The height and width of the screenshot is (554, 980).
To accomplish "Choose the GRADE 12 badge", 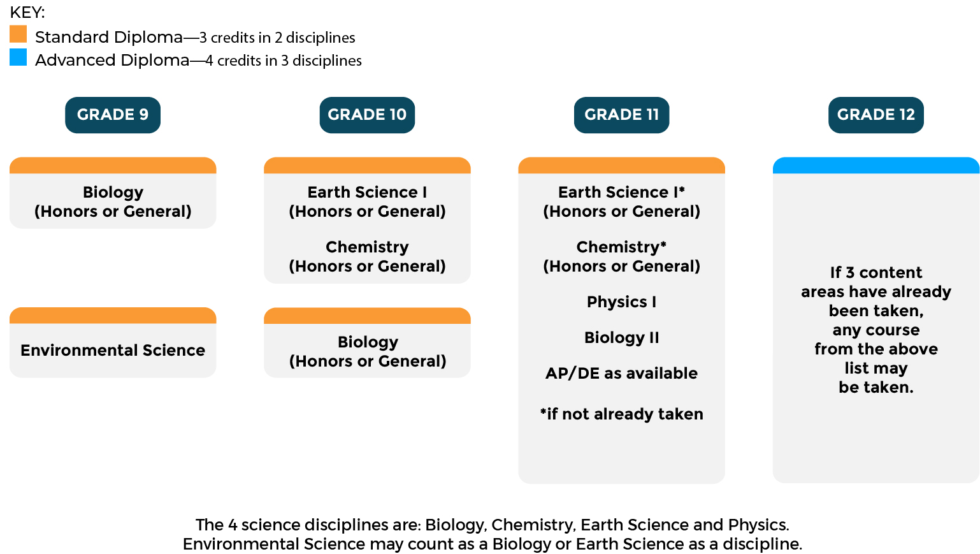I will point(876,115).
